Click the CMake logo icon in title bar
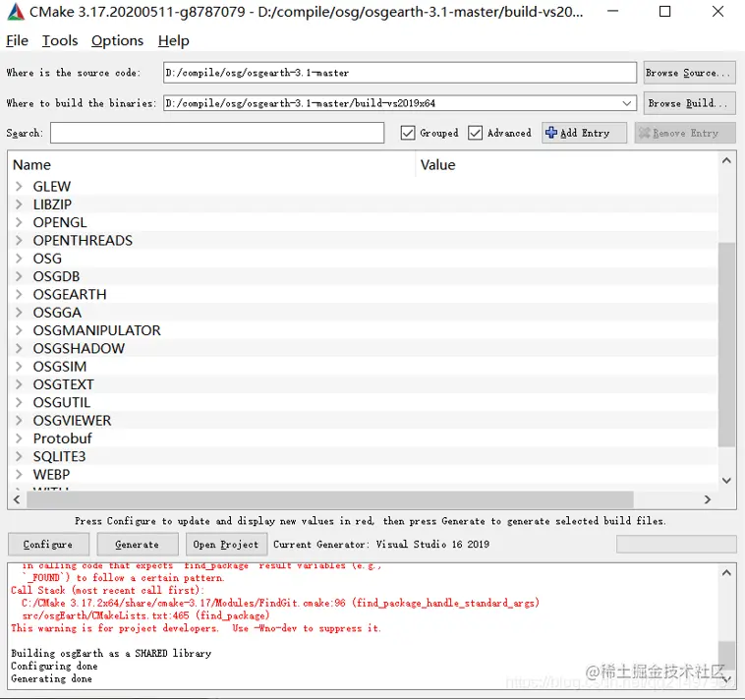The height and width of the screenshot is (700, 745). click(x=16, y=12)
